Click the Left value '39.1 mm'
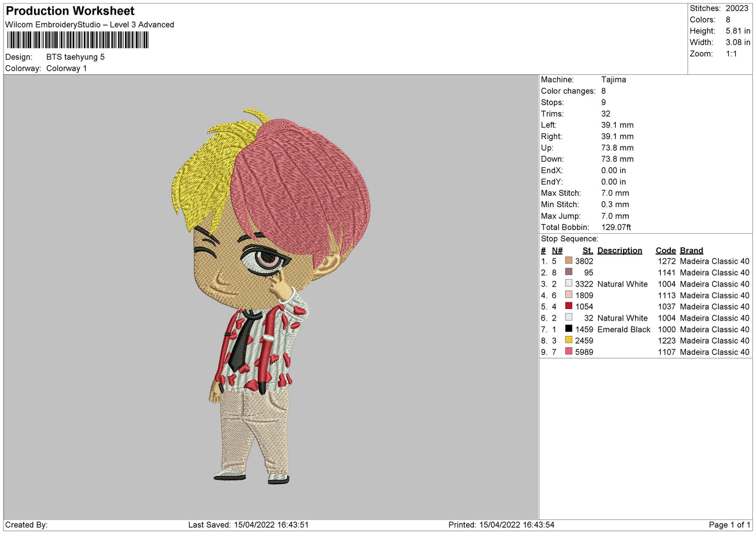Image resolution: width=756 pixels, height=534 pixels. coord(617,125)
